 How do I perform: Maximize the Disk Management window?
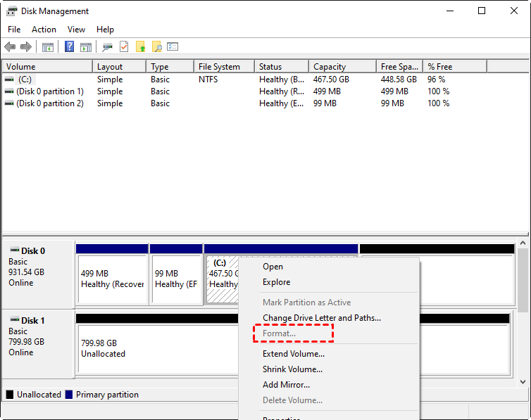coord(482,11)
